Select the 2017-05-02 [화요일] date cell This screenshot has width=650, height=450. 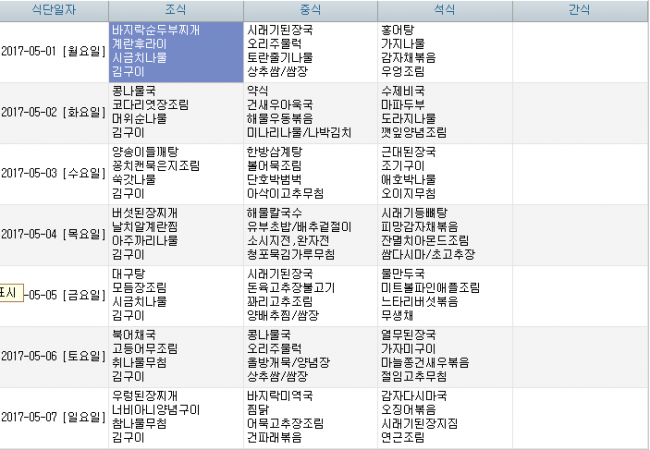(x=54, y=112)
